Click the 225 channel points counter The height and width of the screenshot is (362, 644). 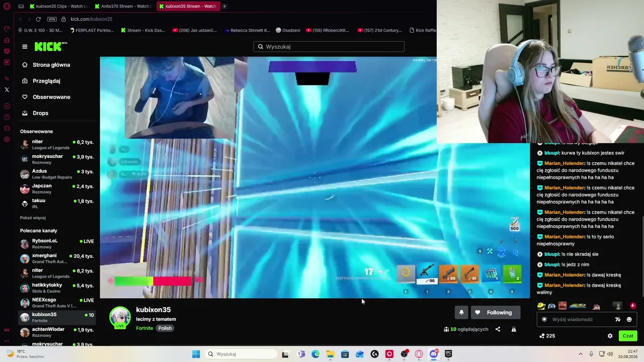point(547,336)
